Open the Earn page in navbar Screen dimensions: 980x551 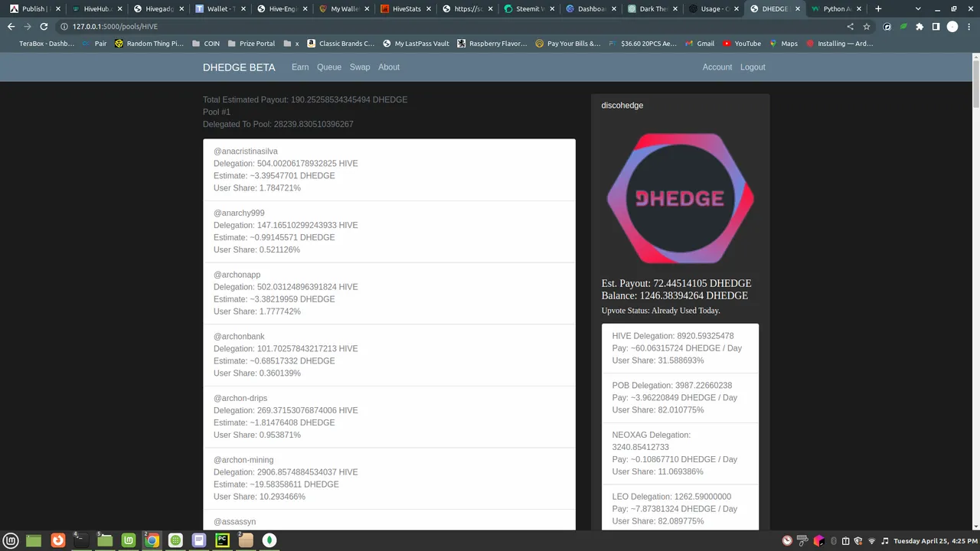click(x=300, y=67)
